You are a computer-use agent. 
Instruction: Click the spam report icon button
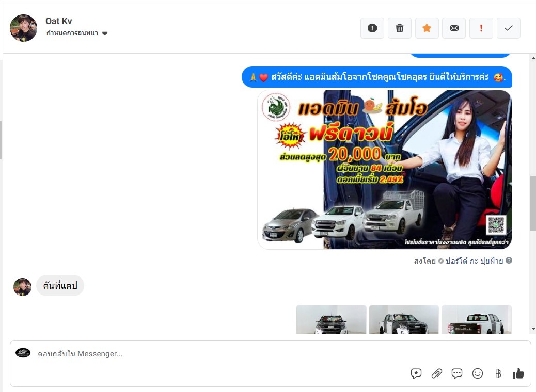[x=372, y=28]
